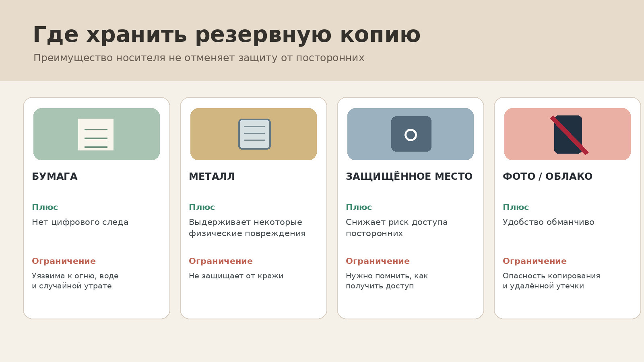Click the 'ЗАЩИЩЁННОЕ МЕСТО' card heading

pyautogui.click(x=409, y=177)
